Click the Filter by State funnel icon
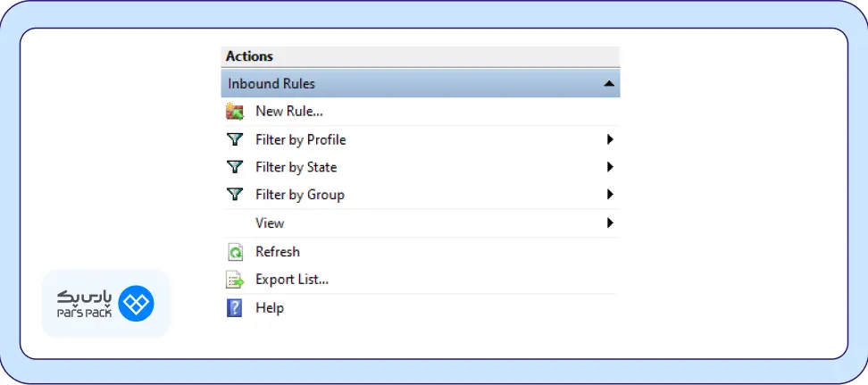The width and height of the screenshot is (868, 385). (x=235, y=167)
